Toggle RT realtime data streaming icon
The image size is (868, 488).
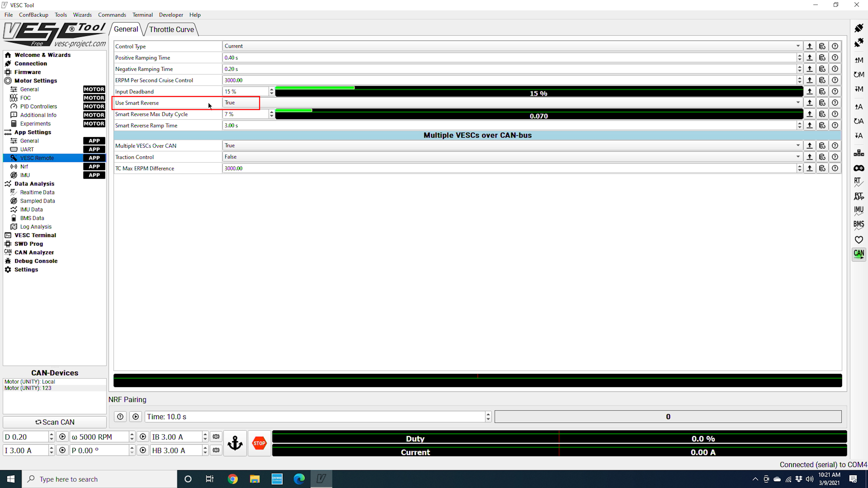point(859,182)
